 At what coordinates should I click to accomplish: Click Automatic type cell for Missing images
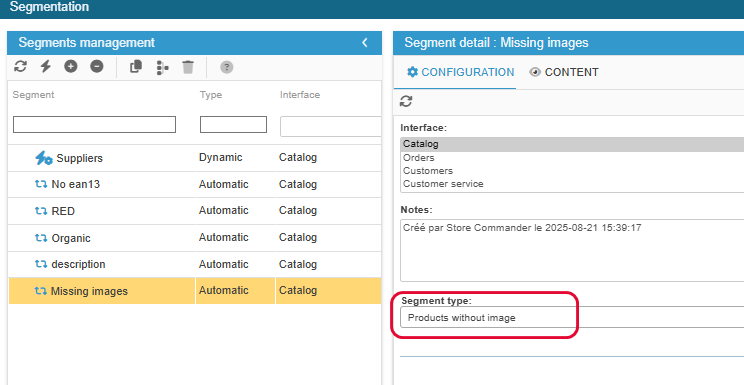click(235, 291)
